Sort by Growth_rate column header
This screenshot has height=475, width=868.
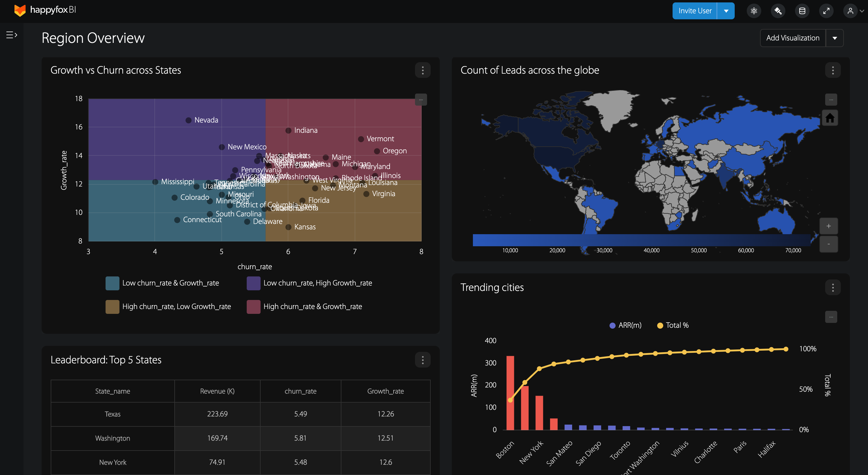(385, 391)
